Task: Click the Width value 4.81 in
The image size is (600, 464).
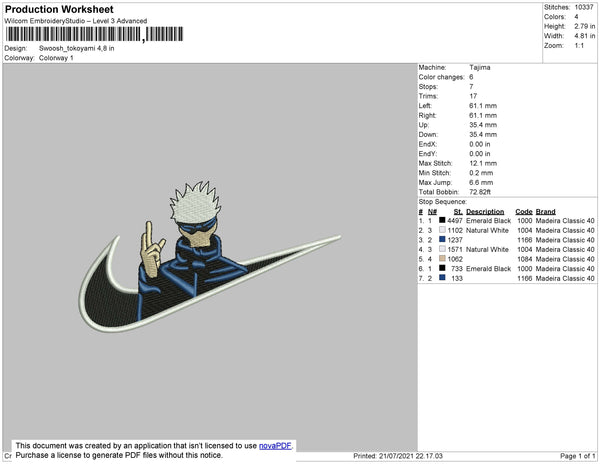Action: coord(584,36)
